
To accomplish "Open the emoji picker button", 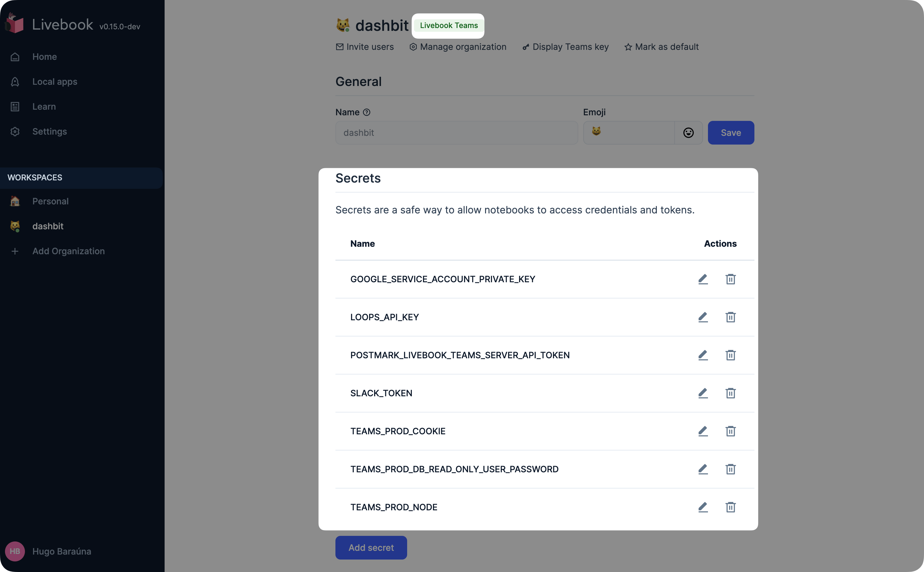I will (x=688, y=133).
